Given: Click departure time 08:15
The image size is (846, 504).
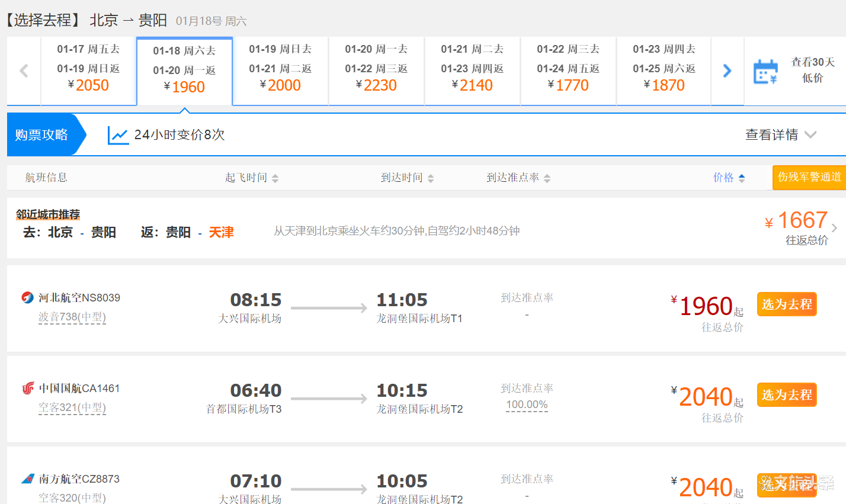Looking at the screenshot, I should tap(256, 300).
